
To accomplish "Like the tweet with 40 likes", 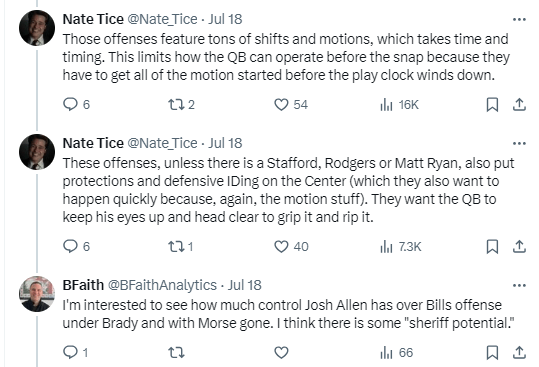I will [x=291, y=246].
